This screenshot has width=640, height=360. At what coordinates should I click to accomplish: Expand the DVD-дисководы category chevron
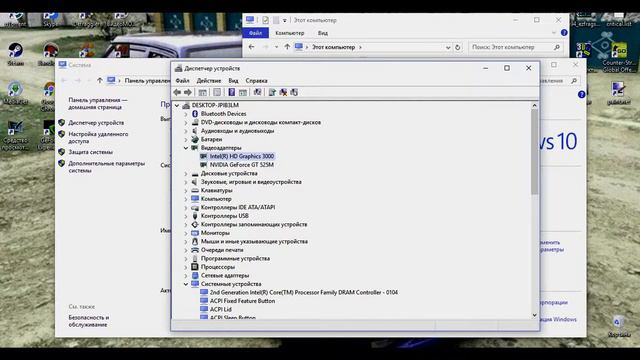pos(186,122)
